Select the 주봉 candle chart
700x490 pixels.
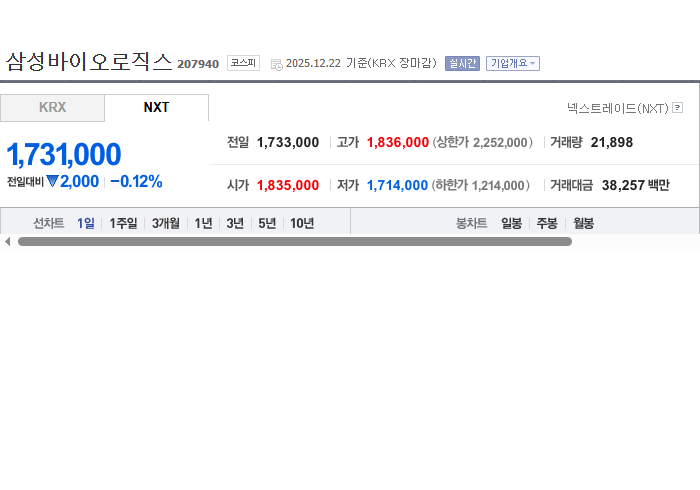click(x=547, y=223)
